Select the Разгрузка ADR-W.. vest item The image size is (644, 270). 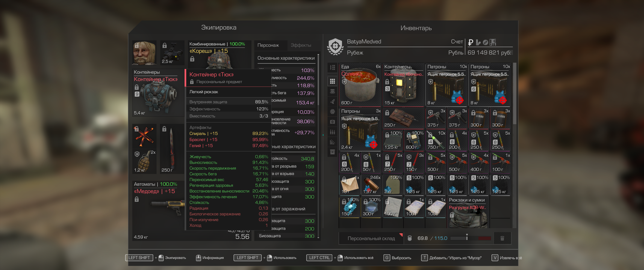pyautogui.click(x=468, y=212)
